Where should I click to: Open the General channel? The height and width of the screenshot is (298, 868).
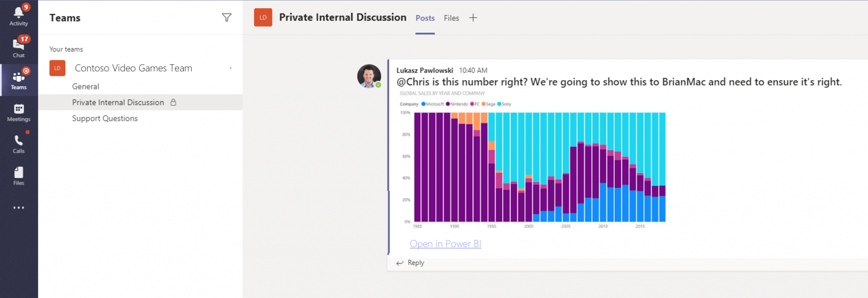coord(86,87)
